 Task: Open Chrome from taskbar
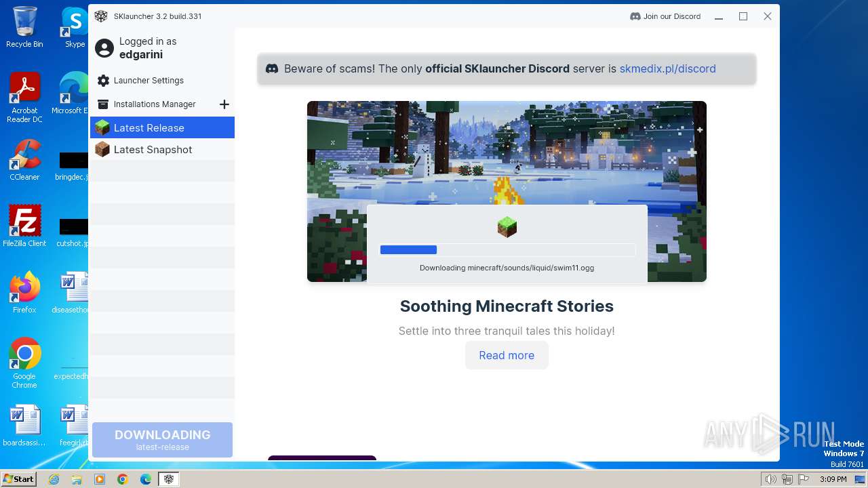click(123, 479)
